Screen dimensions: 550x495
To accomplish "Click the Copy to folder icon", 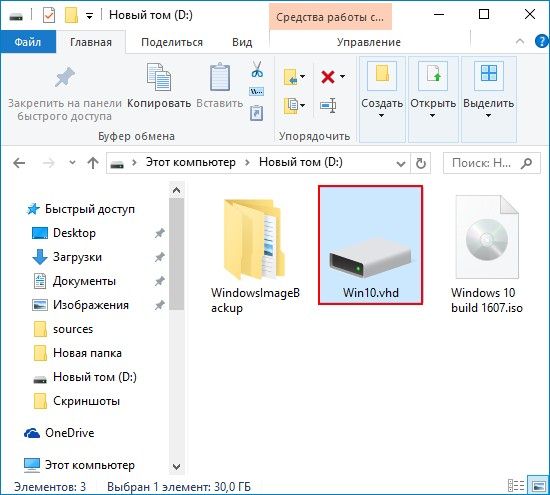I will 290,106.
